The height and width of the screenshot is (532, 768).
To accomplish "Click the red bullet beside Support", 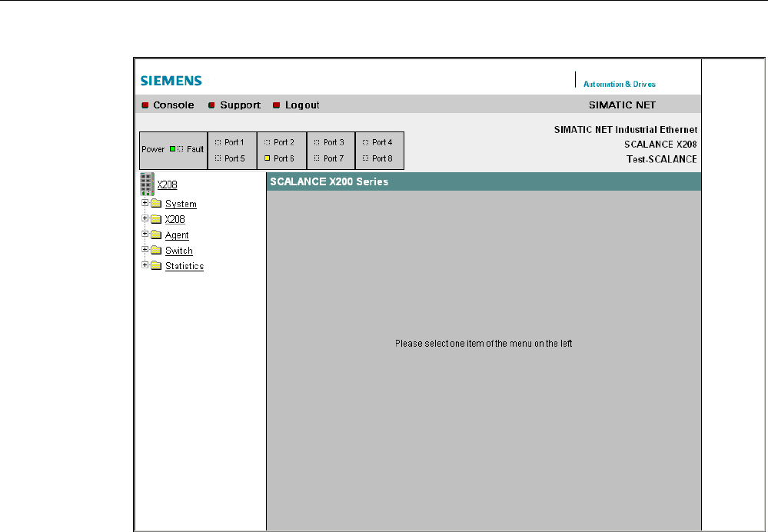I will click(211, 105).
